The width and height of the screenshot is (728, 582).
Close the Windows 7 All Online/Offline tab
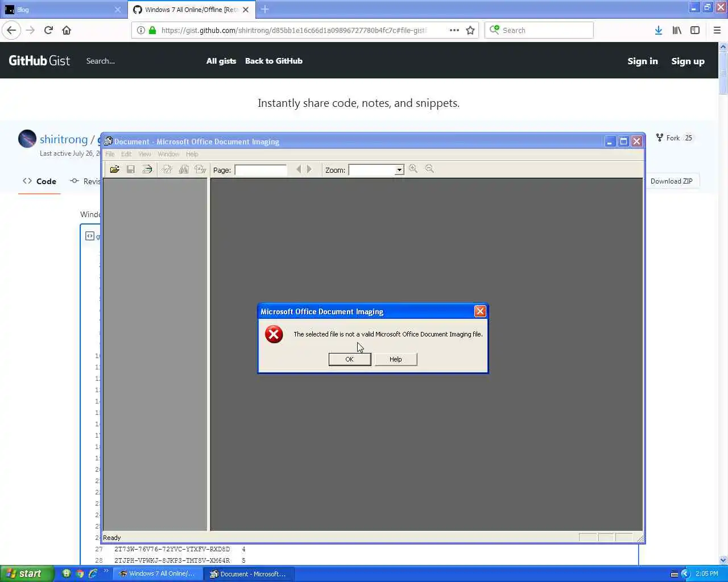point(246,10)
